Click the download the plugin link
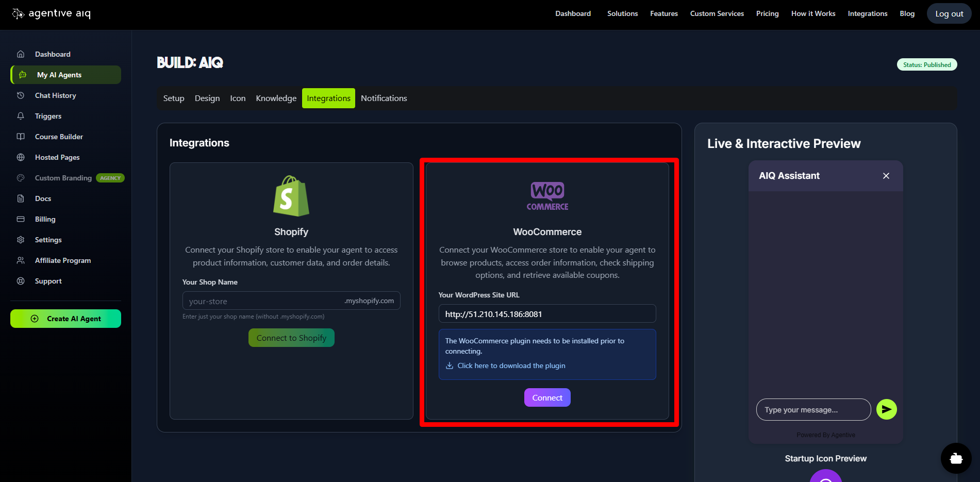Image resolution: width=980 pixels, height=482 pixels. pyautogui.click(x=511, y=365)
